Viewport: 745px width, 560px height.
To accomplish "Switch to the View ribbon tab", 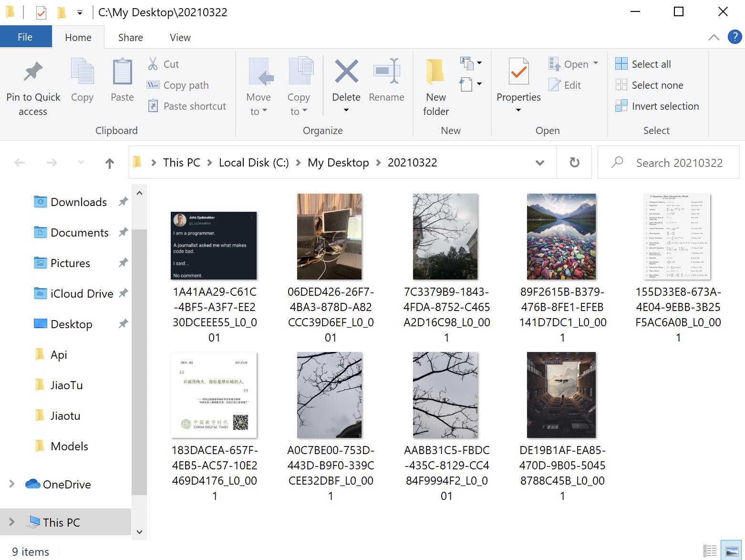I will [x=179, y=37].
